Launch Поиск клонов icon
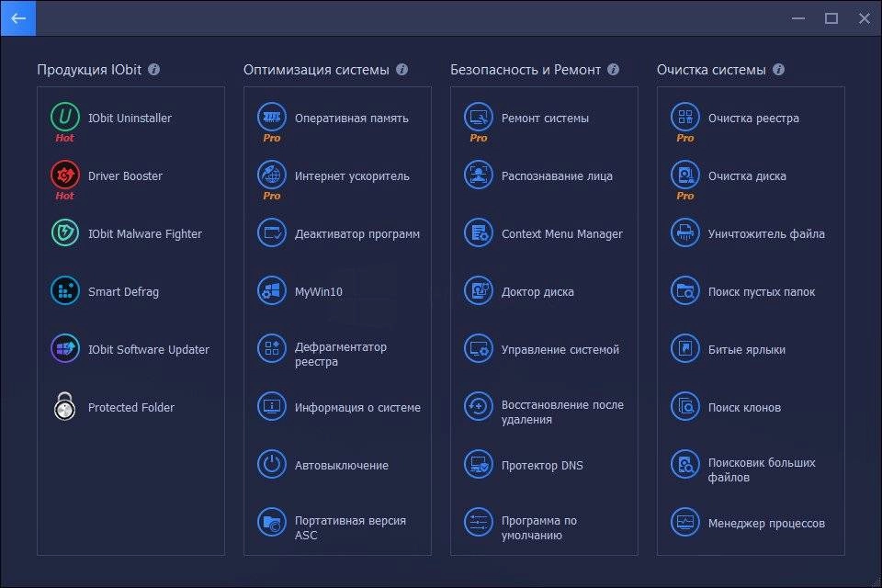This screenshot has width=882, height=588. (685, 407)
